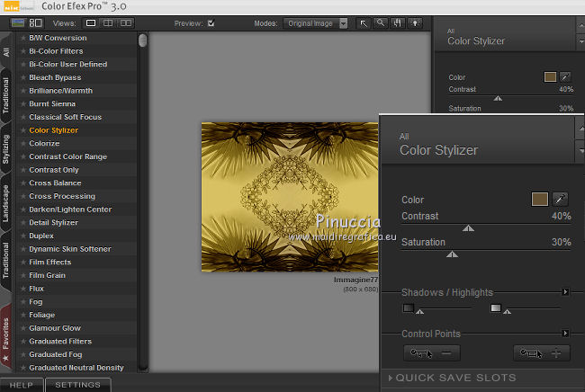Click Saturation slider handle in large panel
585x392 pixels.
point(452,254)
